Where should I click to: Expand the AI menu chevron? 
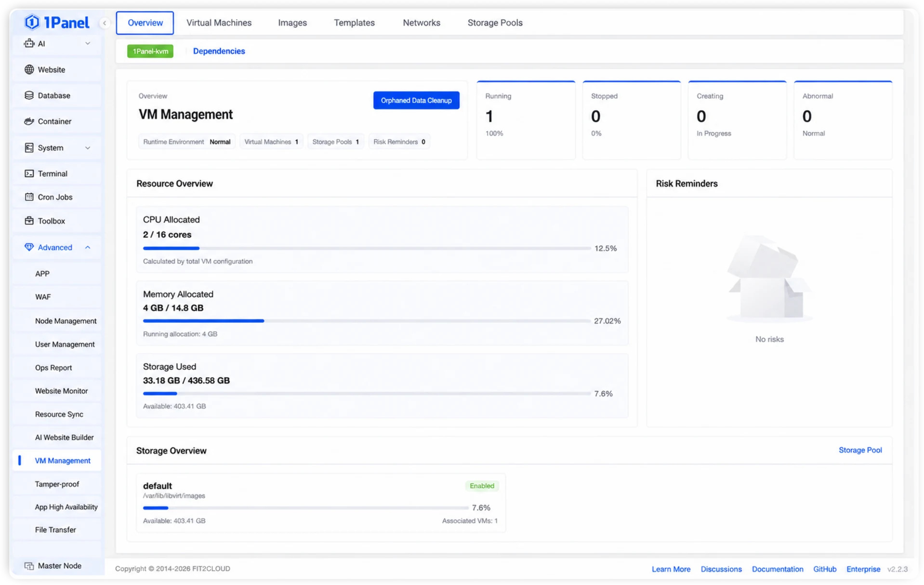(88, 43)
